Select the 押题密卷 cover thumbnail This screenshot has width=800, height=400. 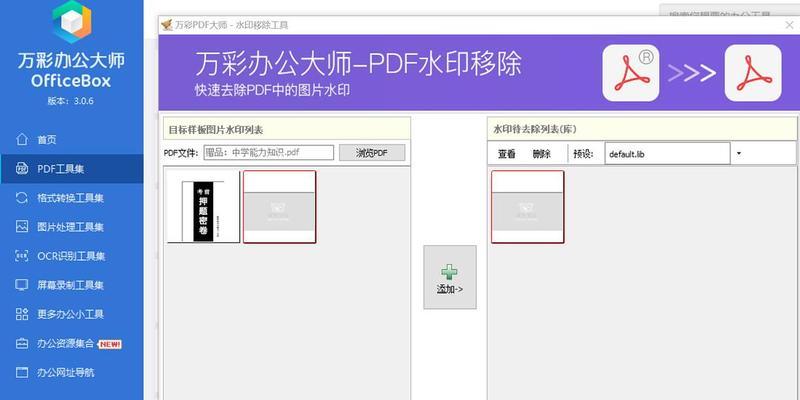click(204, 207)
